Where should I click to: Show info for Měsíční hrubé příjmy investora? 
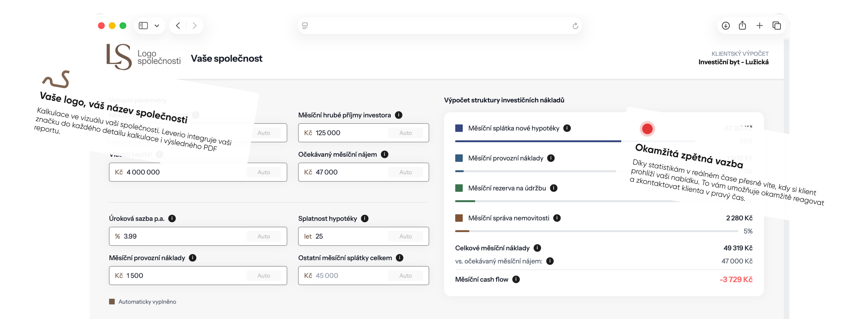(398, 115)
